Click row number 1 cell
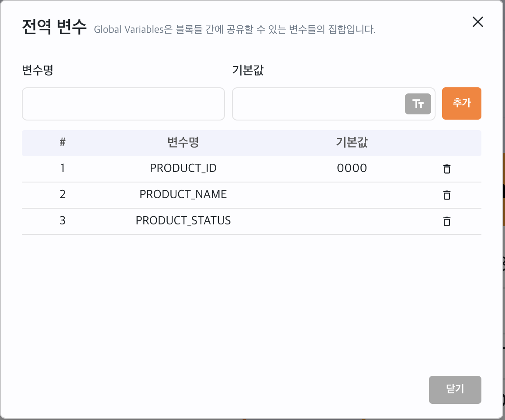The image size is (505, 420). (x=62, y=168)
